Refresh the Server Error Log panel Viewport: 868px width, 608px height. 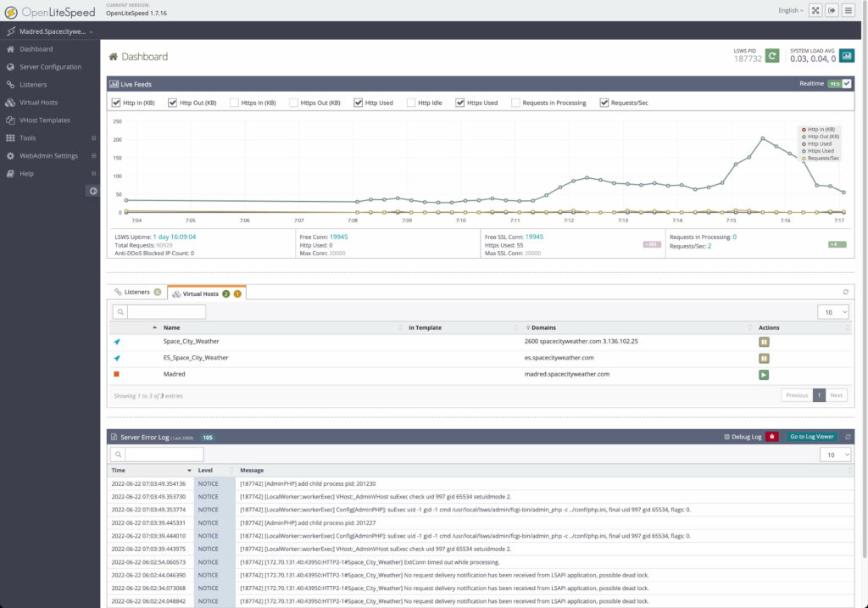pos(848,437)
